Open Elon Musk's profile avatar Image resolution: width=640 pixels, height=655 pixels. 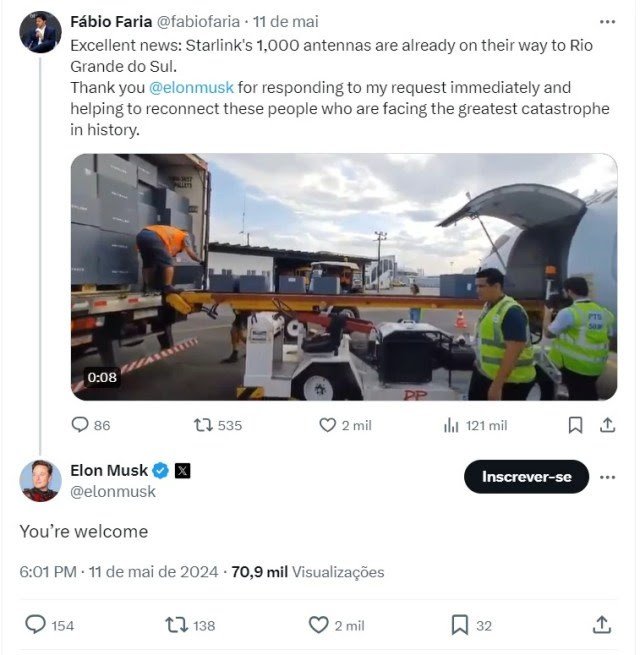click(x=41, y=481)
